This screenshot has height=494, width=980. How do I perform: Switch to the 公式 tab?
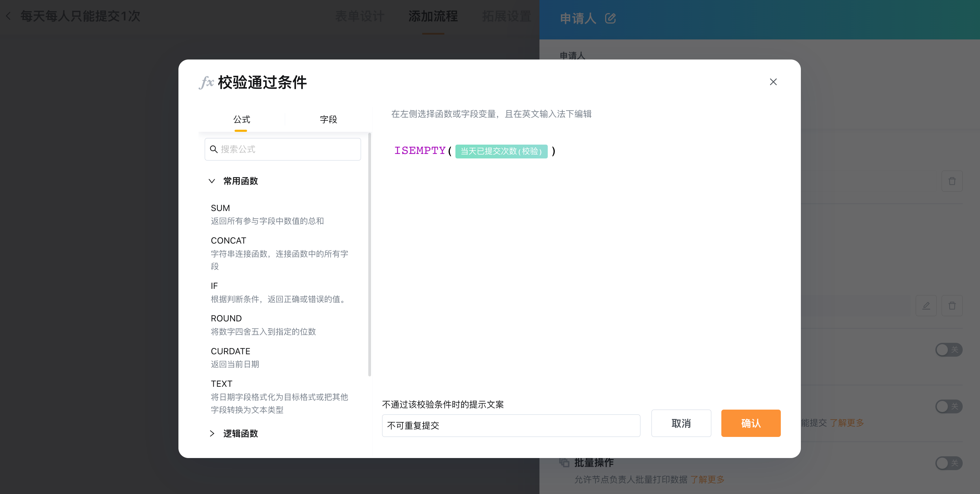pyautogui.click(x=242, y=119)
